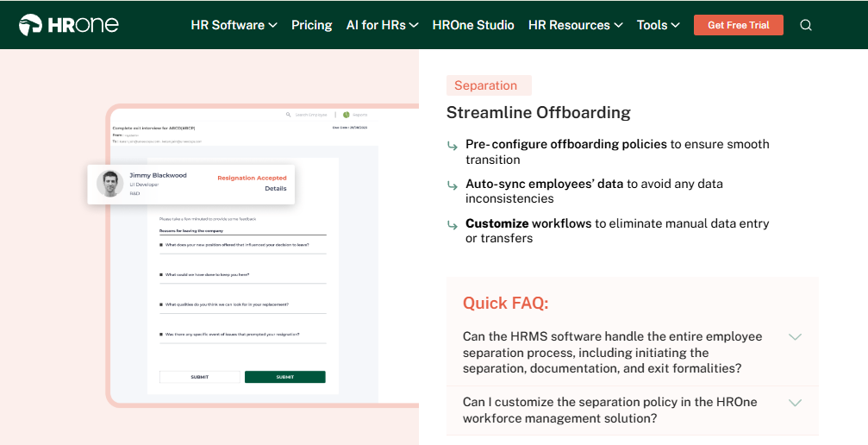Open the HR Software dropdown menu
Image resolution: width=868 pixels, height=445 pixels.
click(234, 25)
